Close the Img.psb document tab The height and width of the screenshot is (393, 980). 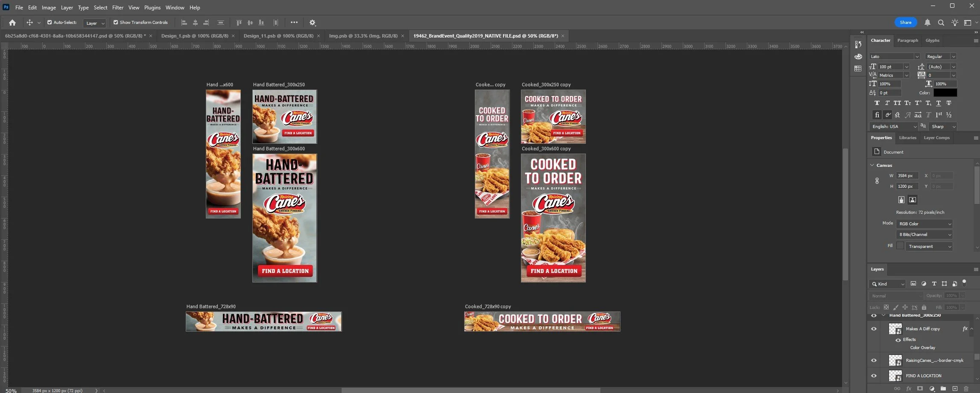tap(403, 36)
